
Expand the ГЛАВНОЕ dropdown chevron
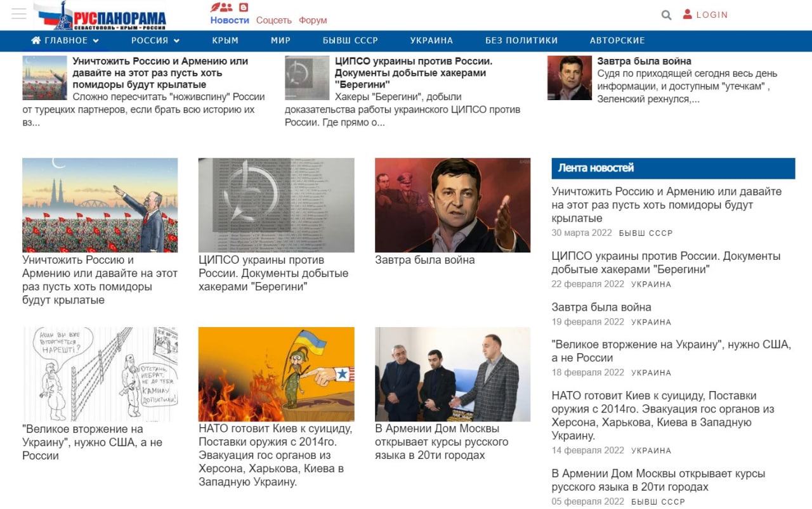(96, 41)
